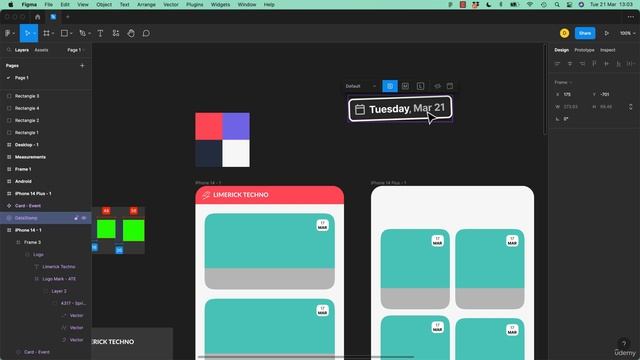Click the present prototype play icon
Image resolution: width=640 pixels, height=360 pixels.
point(607,33)
